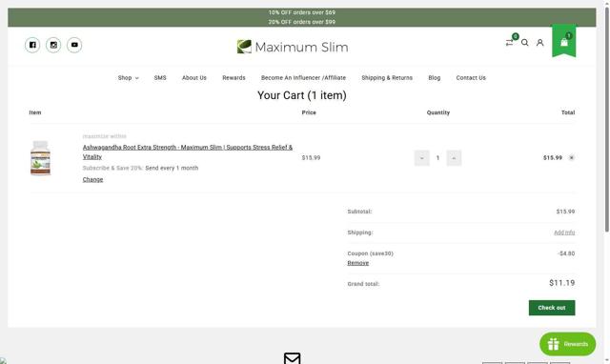Open the search magnifier icon
This screenshot has width=610, height=364.
click(525, 42)
